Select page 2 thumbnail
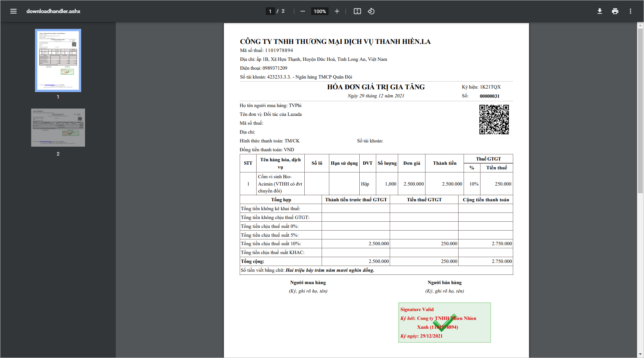644x358 pixels. click(x=58, y=127)
